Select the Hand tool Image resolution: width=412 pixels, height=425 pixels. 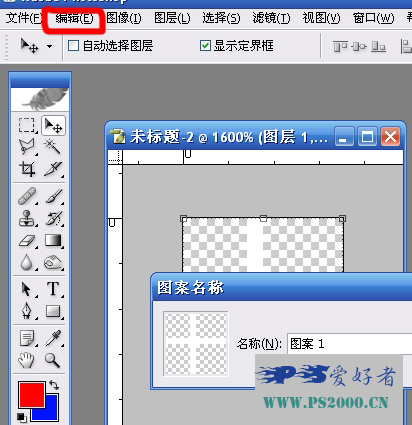point(26,360)
